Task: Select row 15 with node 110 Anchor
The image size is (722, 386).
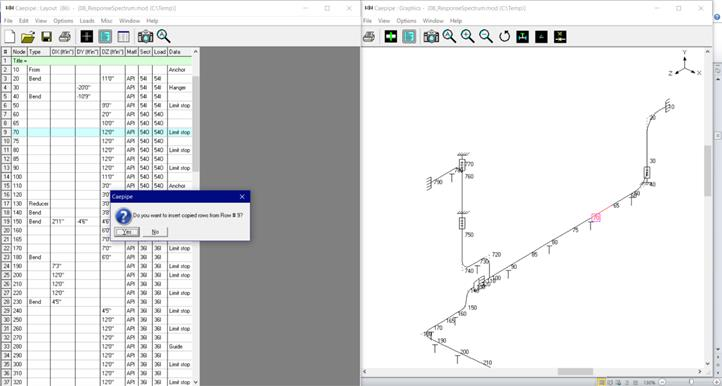Action: [x=98, y=186]
